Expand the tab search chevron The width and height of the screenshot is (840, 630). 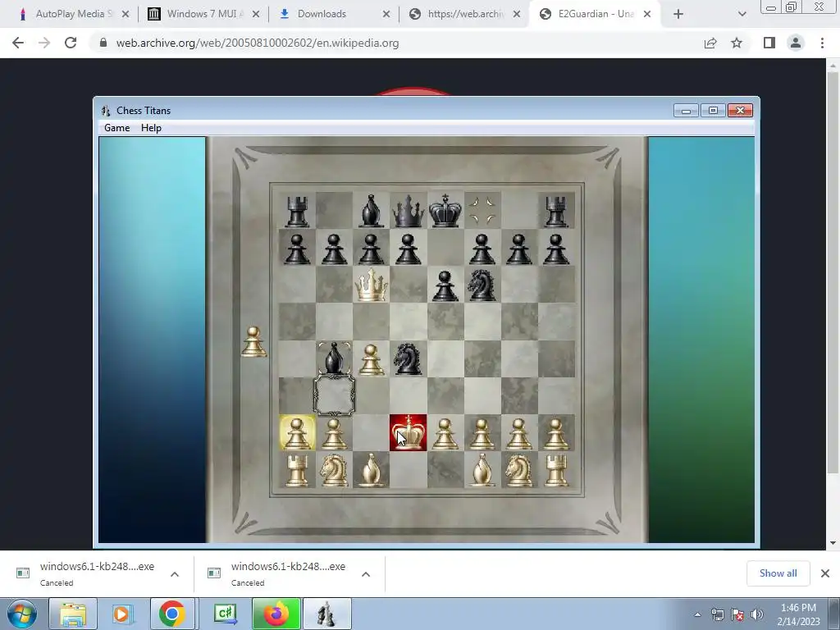pyautogui.click(x=742, y=14)
